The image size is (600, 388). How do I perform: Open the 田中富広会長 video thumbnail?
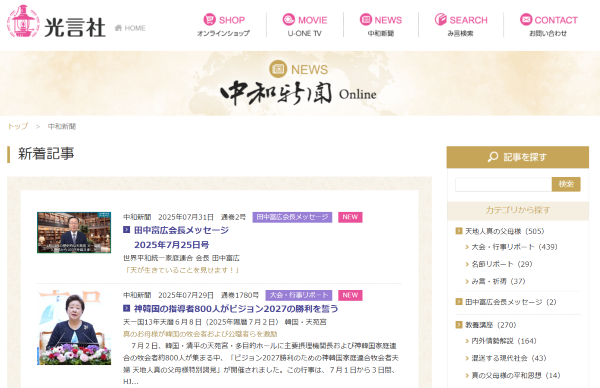[74, 233]
